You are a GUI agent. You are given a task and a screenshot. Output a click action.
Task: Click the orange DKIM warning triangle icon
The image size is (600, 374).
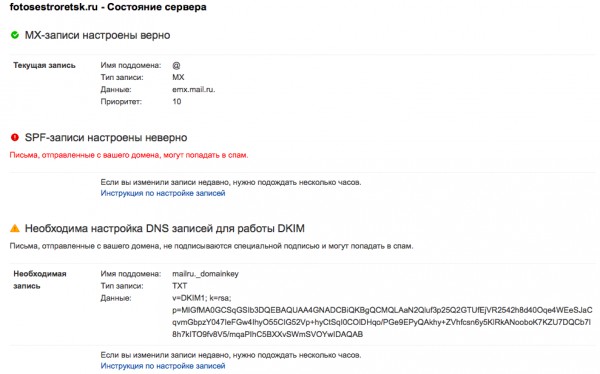coord(15,228)
